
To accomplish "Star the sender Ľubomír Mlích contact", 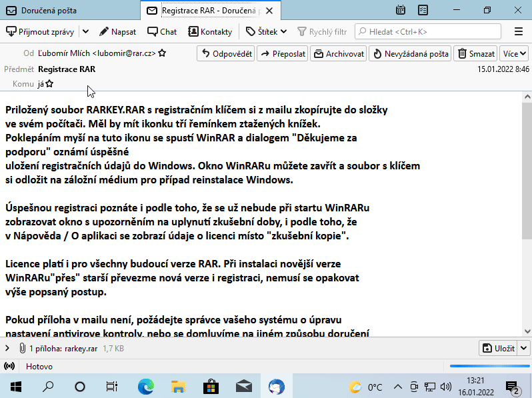I will click(x=162, y=53).
